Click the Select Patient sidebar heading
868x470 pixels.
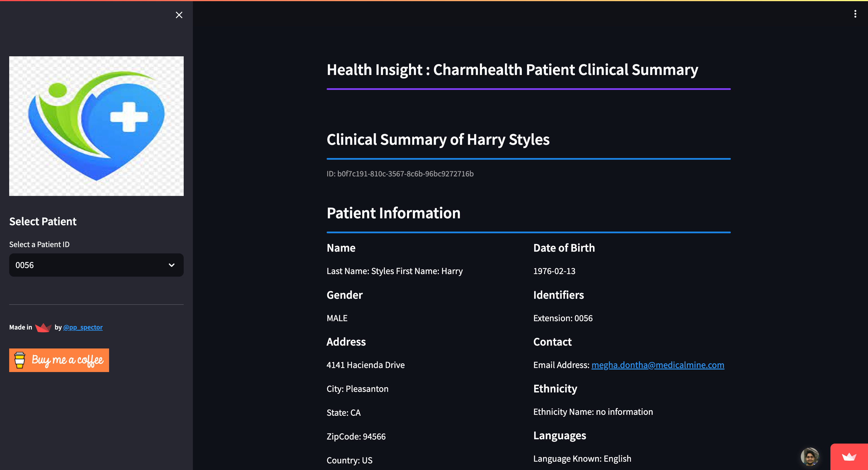tap(43, 221)
